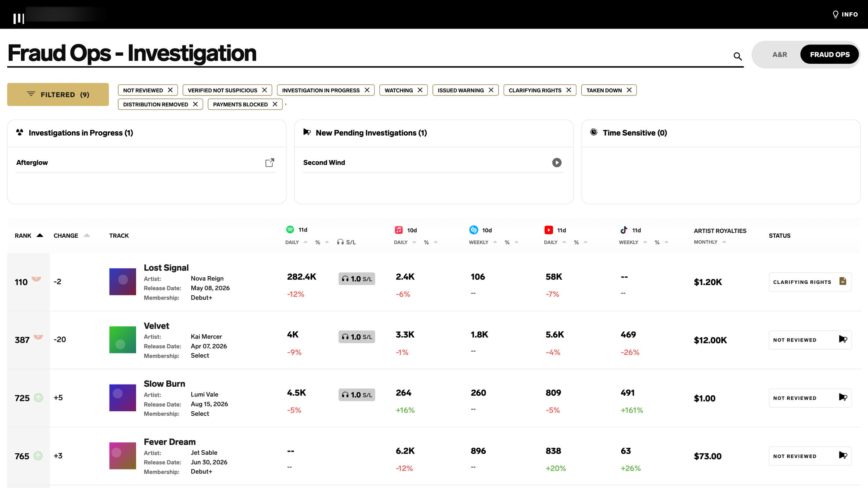Click the +161% TikTok change value
This screenshot has width=868, height=488.
(631, 410)
